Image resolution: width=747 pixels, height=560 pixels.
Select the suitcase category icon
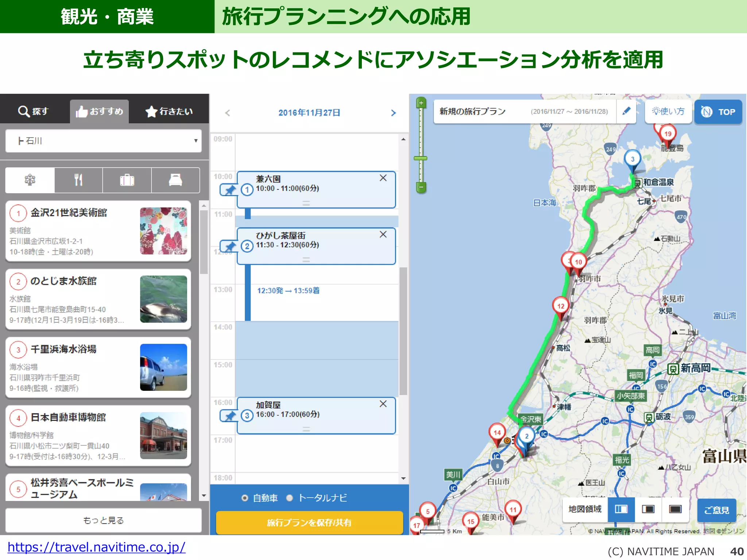(x=127, y=180)
